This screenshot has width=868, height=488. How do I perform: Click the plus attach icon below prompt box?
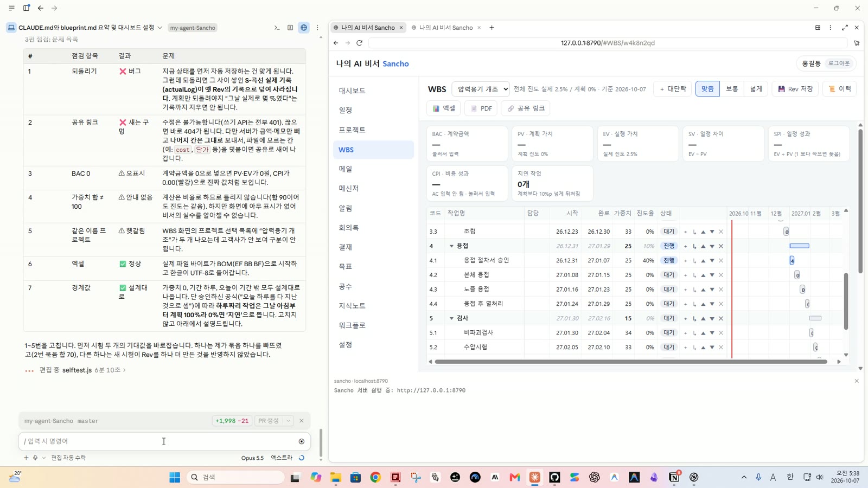(26, 458)
